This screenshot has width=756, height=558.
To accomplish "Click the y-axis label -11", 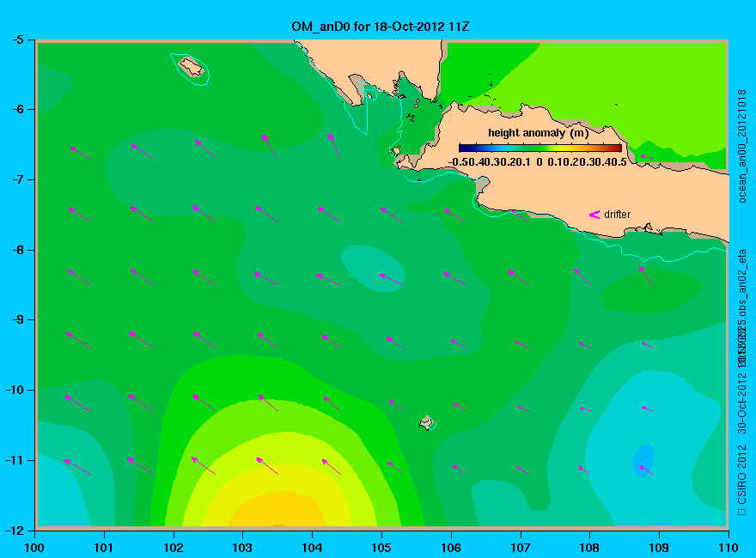I will coord(15,460).
